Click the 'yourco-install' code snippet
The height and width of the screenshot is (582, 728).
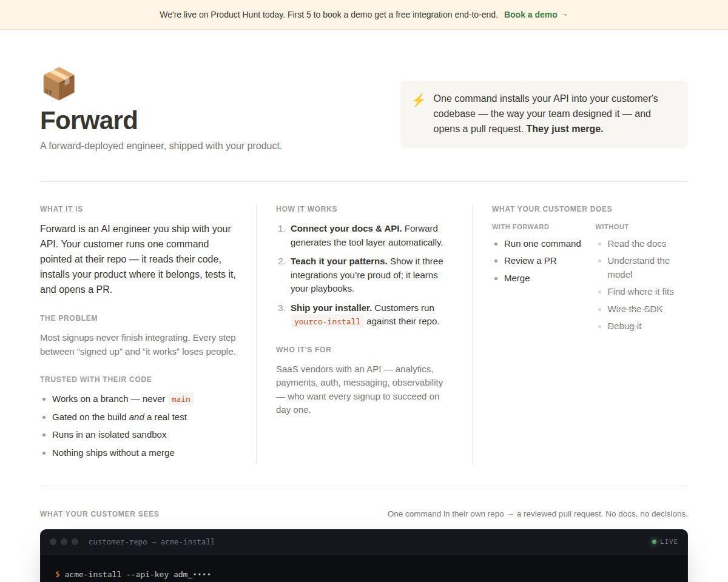tap(327, 322)
